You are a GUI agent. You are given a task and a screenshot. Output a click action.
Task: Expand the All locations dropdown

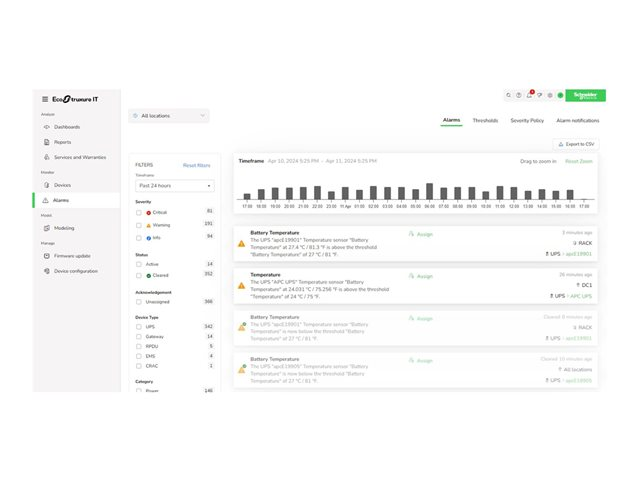pos(168,116)
